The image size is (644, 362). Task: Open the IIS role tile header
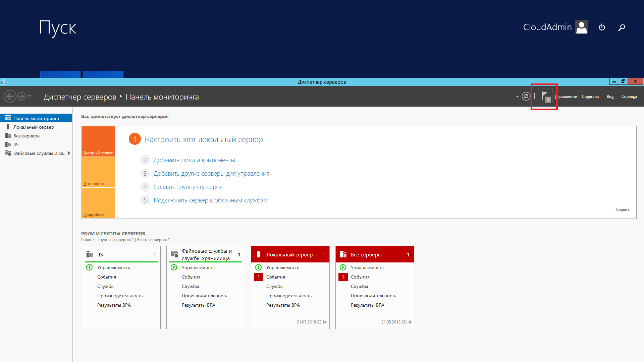pyautogui.click(x=121, y=254)
